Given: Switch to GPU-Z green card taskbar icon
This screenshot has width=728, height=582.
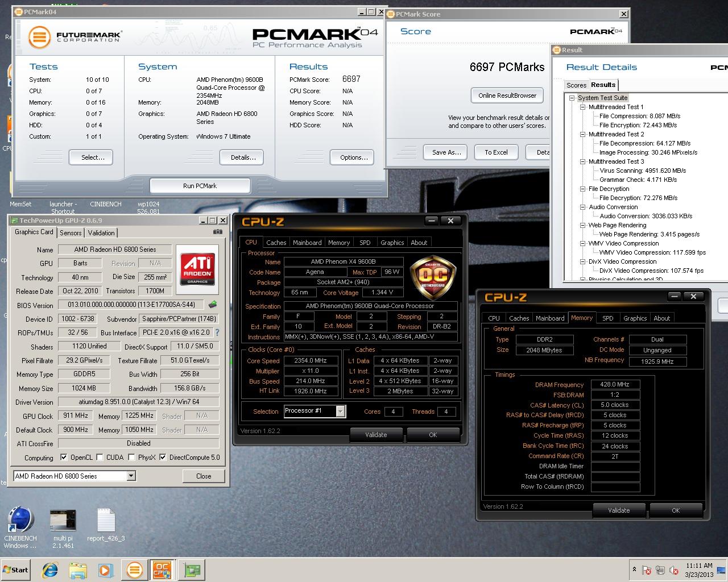Looking at the screenshot, I should 192,570.
